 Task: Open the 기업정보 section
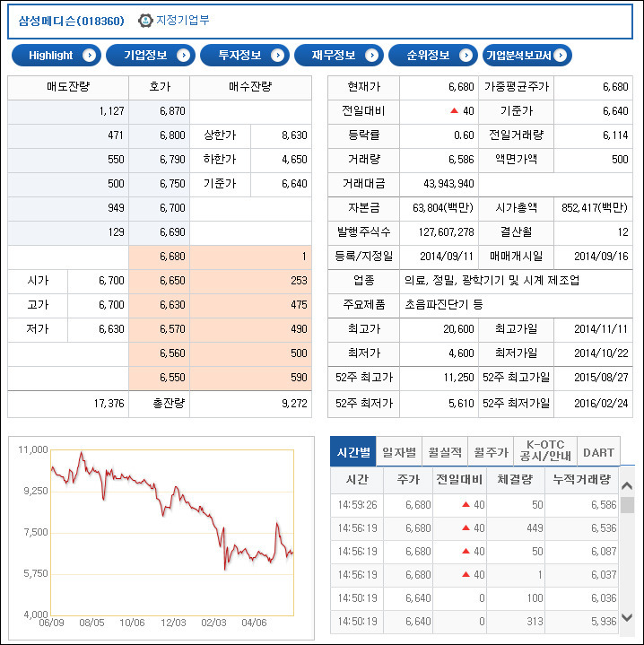pos(151,55)
